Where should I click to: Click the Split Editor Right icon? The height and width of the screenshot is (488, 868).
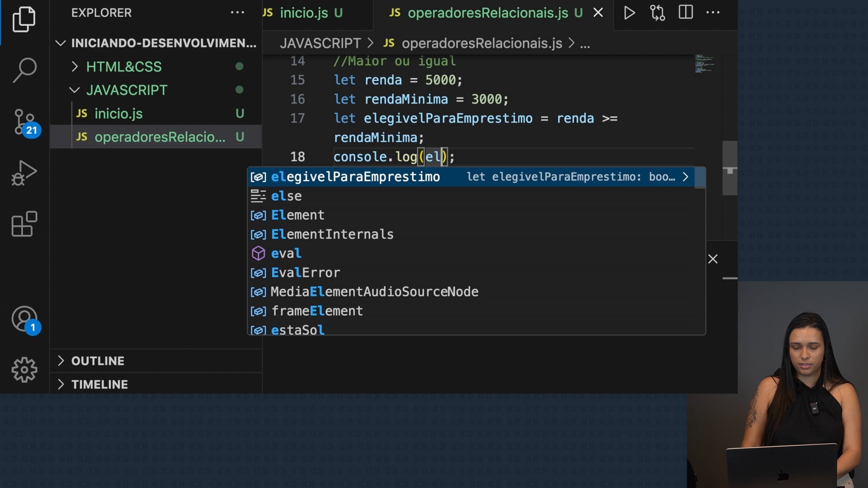685,13
